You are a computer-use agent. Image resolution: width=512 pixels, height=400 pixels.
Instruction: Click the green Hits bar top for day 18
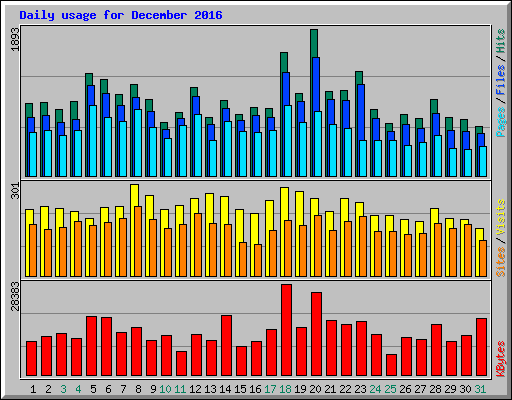pos(284,62)
